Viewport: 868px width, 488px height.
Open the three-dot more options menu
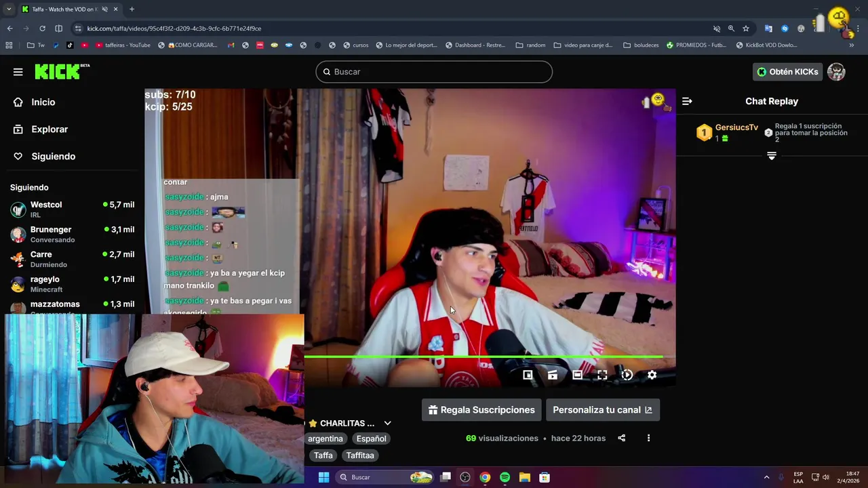point(648,439)
